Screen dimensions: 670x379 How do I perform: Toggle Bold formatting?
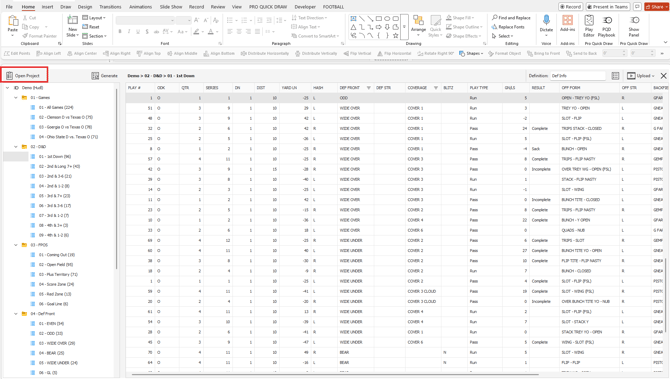[120, 32]
